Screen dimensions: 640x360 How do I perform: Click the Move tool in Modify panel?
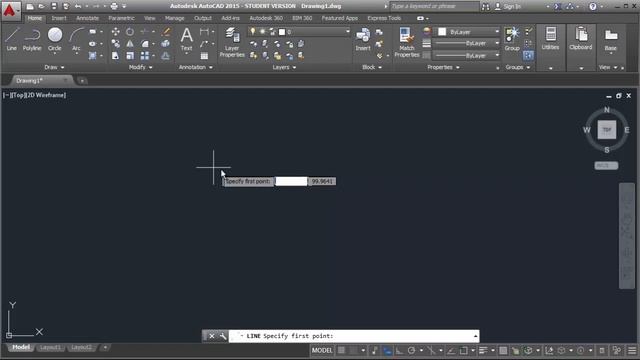click(116, 31)
